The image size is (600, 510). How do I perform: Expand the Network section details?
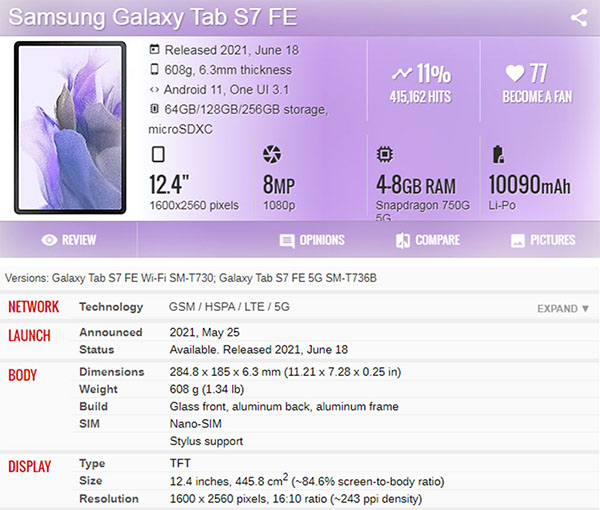pyautogui.click(x=563, y=308)
